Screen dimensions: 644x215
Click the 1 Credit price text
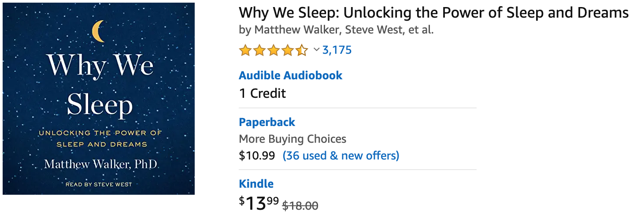[x=262, y=93]
